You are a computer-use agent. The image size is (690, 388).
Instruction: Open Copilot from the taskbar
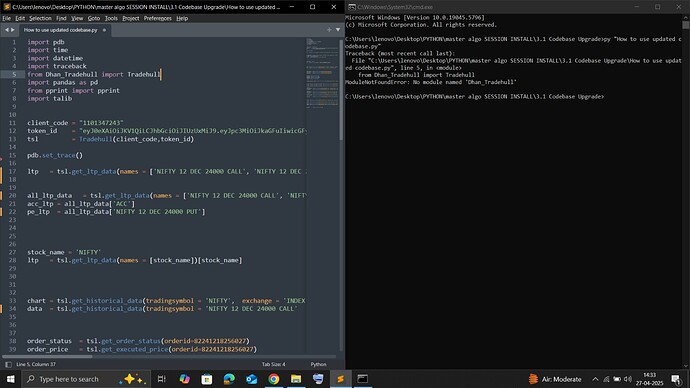pos(184,379)
